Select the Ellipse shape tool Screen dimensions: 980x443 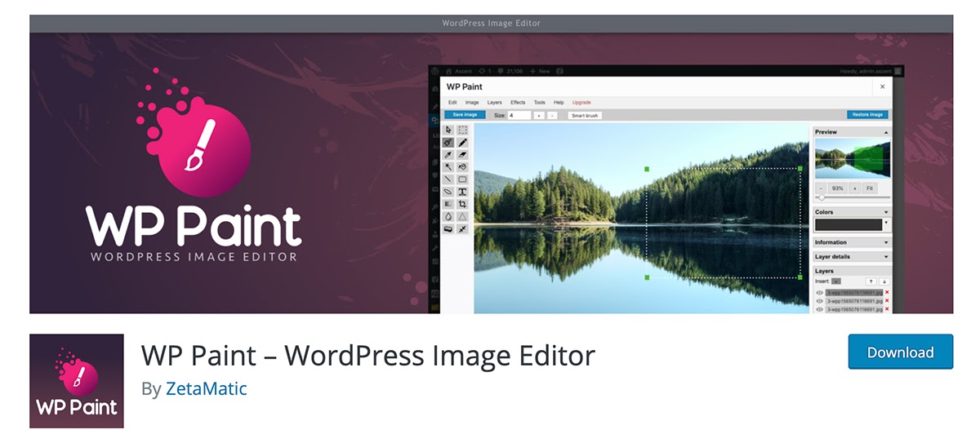(448, 192)
